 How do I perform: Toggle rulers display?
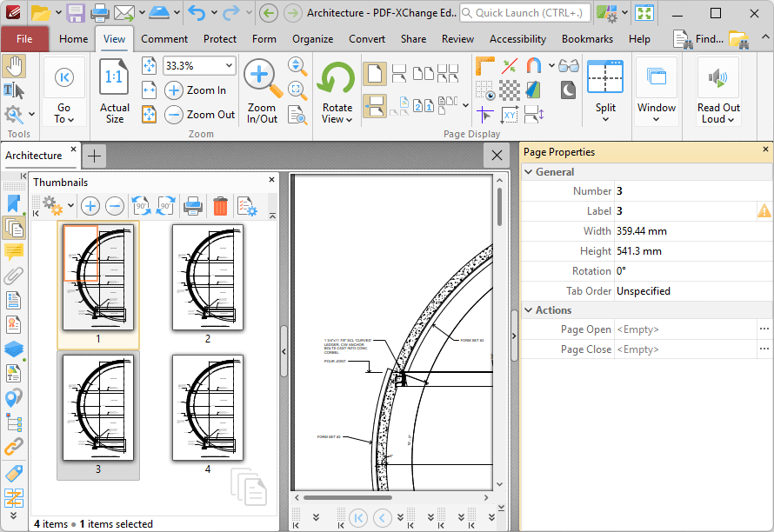pyautogui.click(x=485, y=66)
